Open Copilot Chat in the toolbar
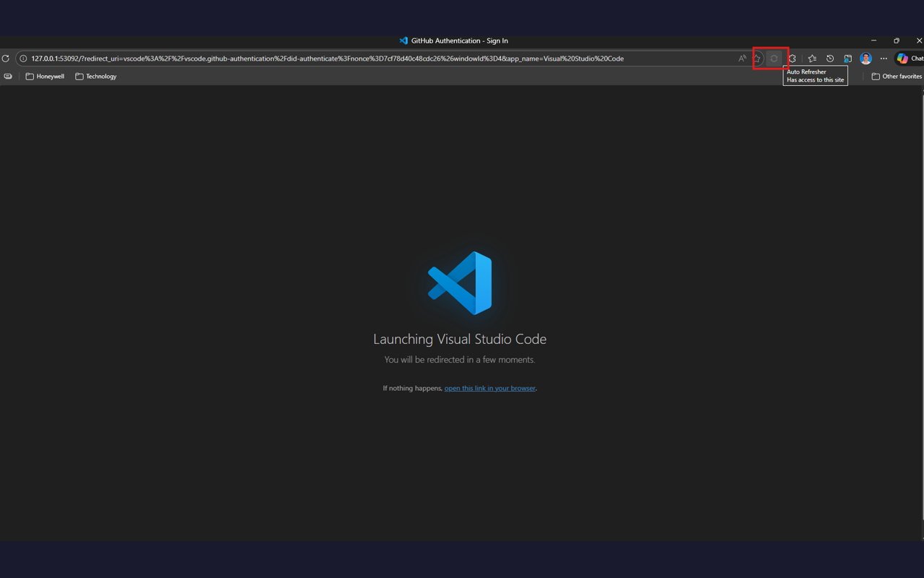 click(910, 59)
